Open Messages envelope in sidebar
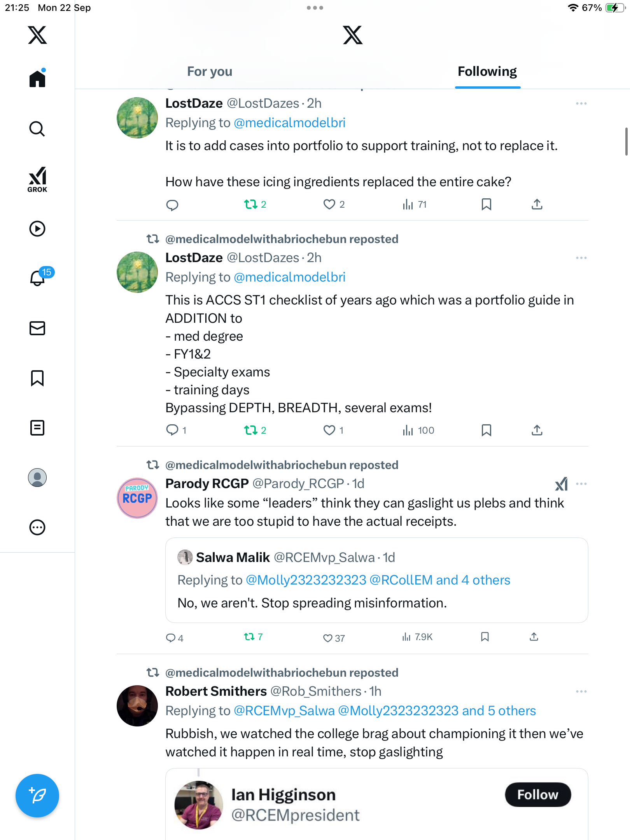The height and width of the screenshot is (840, 630). pyautogui.click(x=37, y=328)
